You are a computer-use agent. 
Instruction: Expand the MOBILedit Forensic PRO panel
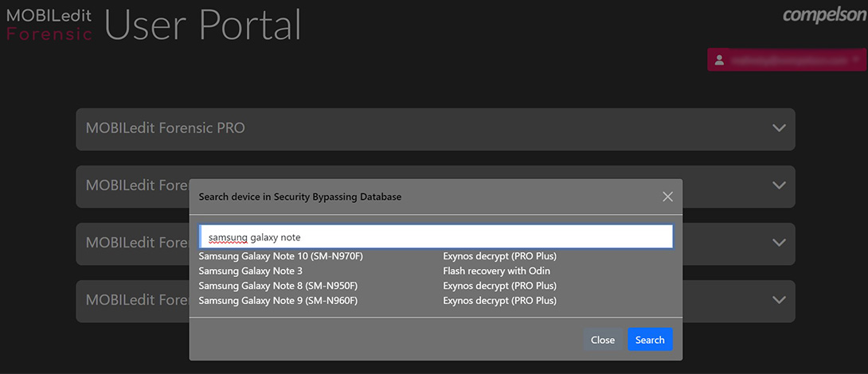tap(435, 129)
